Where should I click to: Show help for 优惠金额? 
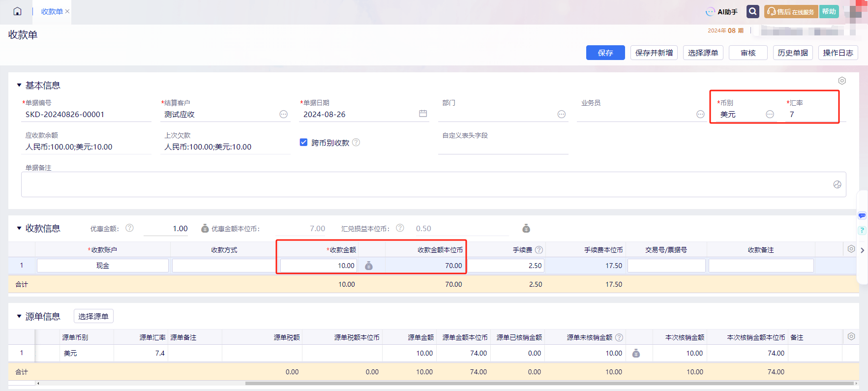coord(129,228)
